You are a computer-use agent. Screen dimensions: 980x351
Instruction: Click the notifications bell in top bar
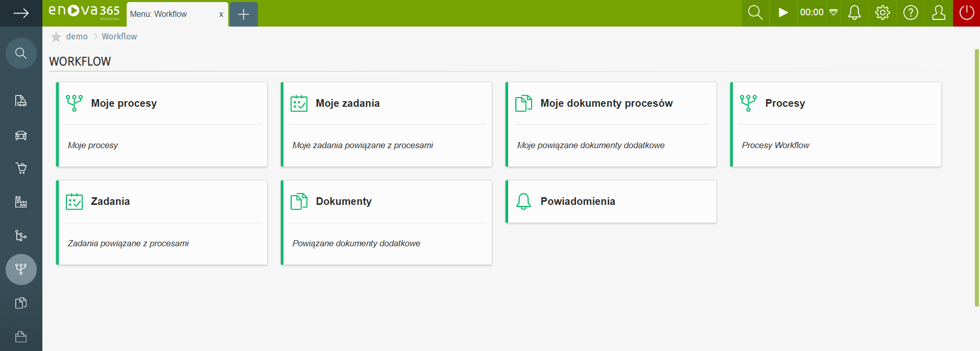pos(854,13)
